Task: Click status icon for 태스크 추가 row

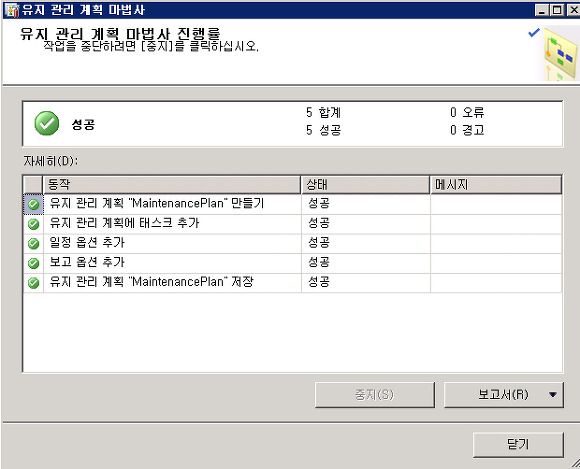Action: tap(33, 224)
